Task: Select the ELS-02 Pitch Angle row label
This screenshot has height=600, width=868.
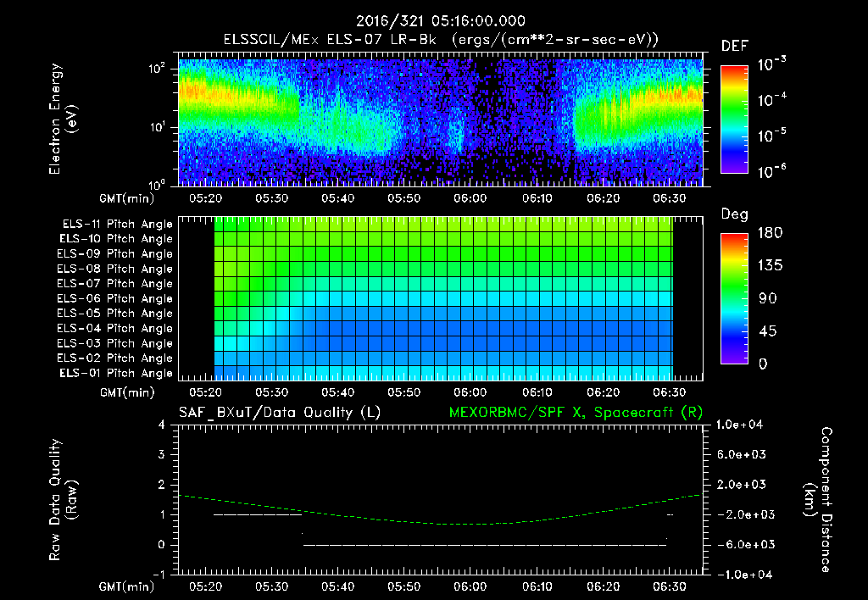Action: 115,358
